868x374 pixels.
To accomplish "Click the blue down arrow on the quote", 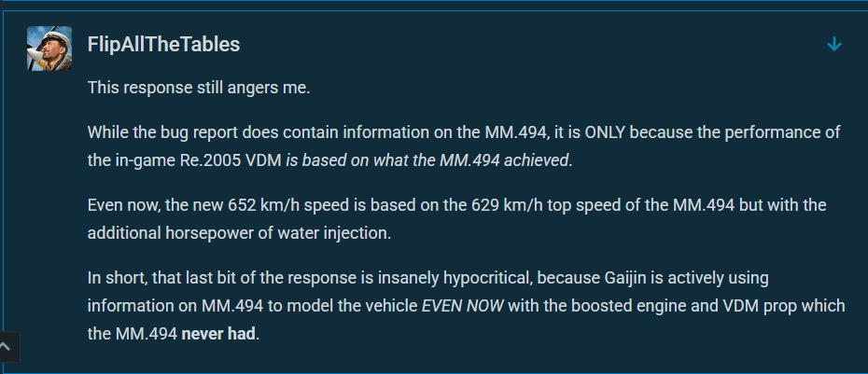I will [834, 45].
